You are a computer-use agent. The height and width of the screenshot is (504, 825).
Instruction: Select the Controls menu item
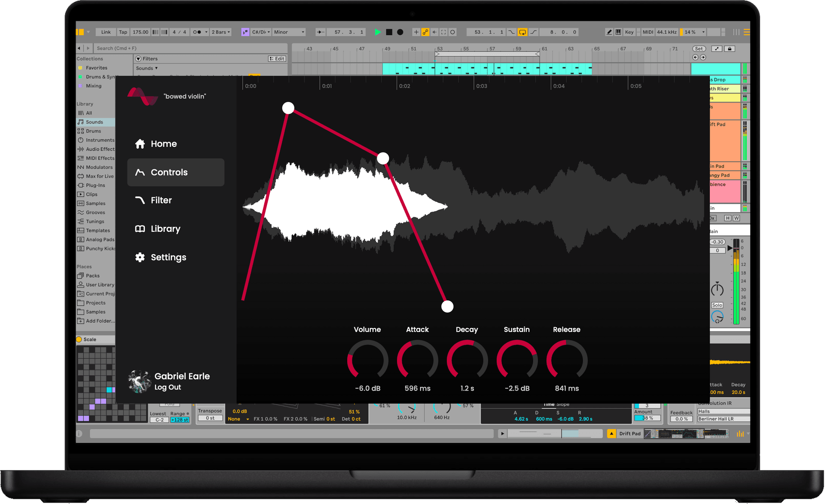point(176,172)
